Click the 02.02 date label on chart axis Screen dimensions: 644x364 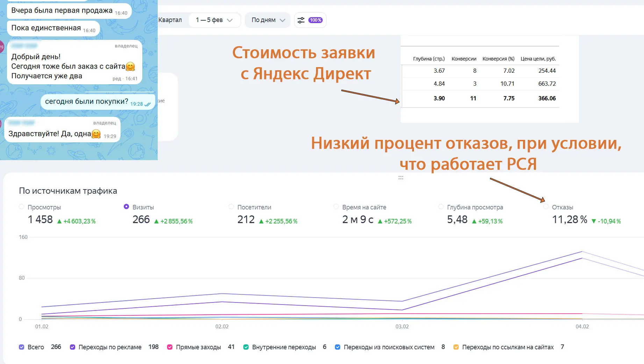222,327
